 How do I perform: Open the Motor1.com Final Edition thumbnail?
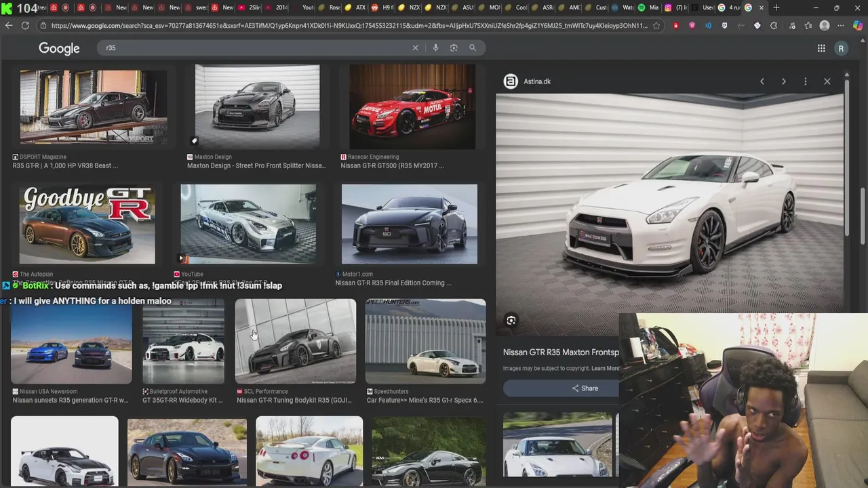410,224
